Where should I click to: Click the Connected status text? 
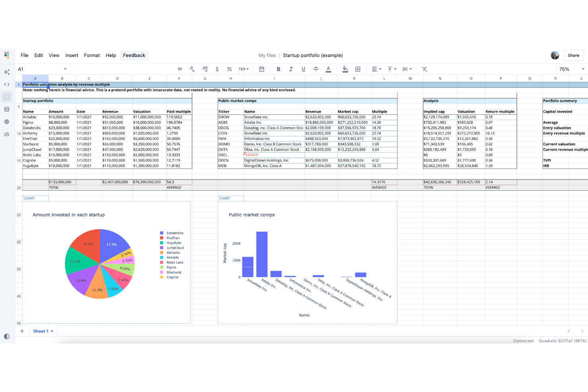coord(523,341)
